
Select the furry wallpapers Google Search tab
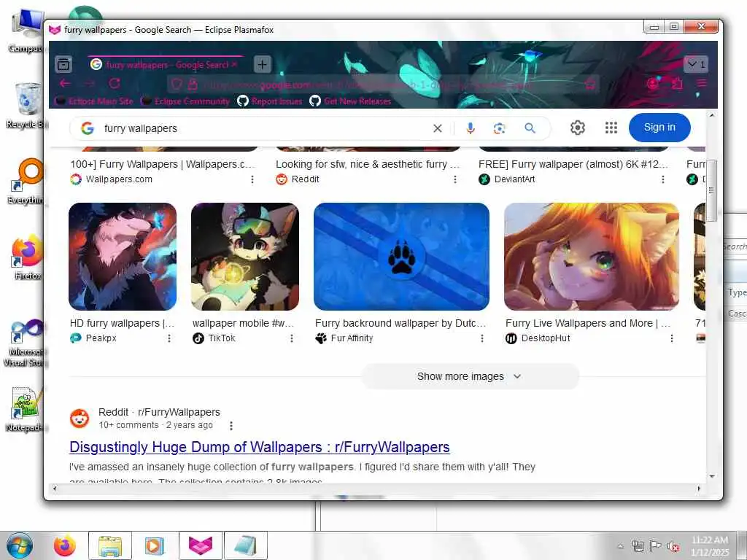point(166,64)
